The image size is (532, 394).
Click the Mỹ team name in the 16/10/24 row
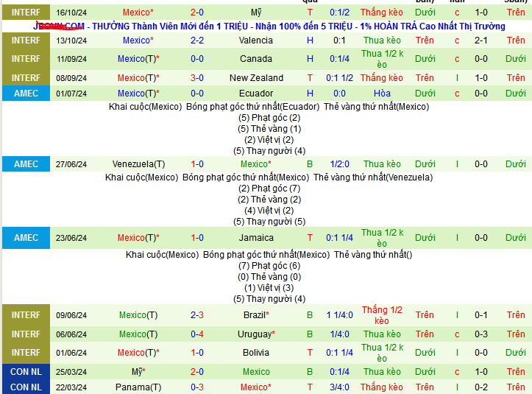pos(255,13)
